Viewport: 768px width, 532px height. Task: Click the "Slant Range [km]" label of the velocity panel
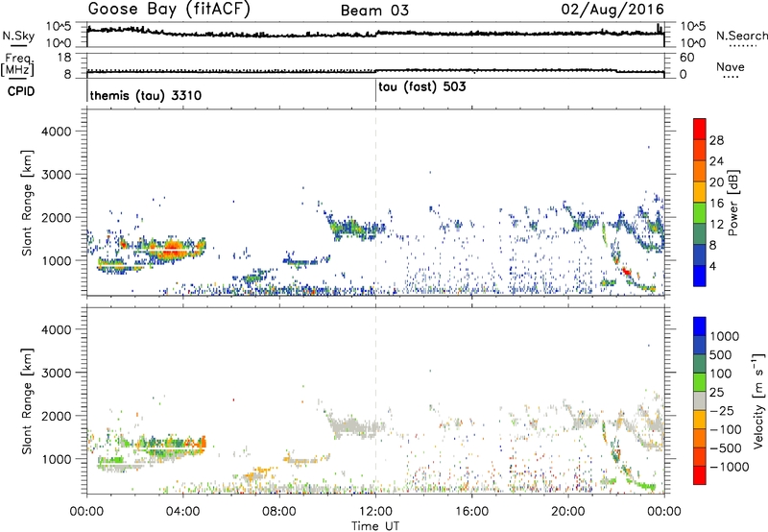tap(27, 401)
